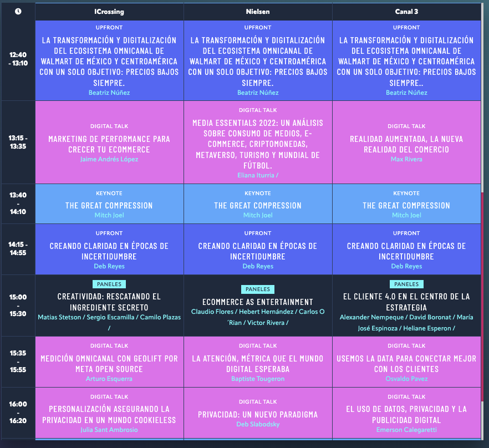Screen dimensions: 489x448
Task: Open 'La atención, métrica que el mundo digital esperaba'
Action: point(258,364)
